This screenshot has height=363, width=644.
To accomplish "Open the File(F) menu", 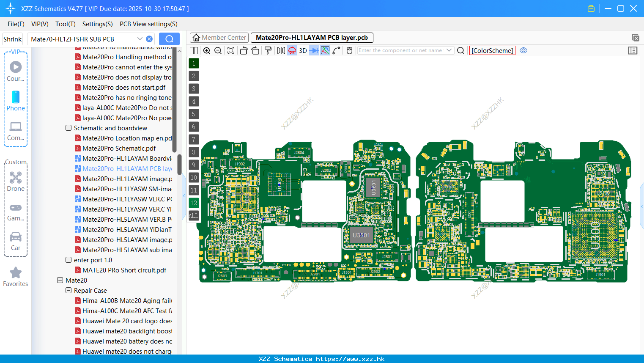I will [x=16, y=24].
